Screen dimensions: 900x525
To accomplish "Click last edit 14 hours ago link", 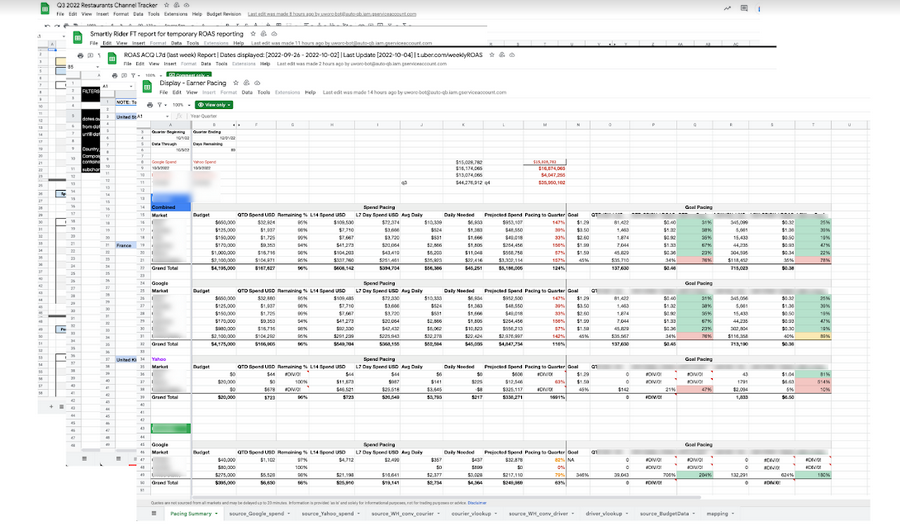I will coord(414,92).
